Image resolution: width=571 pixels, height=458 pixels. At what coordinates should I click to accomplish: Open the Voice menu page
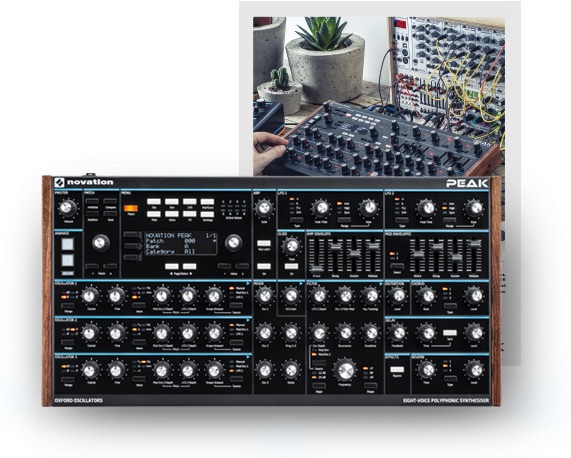(172, 214)
